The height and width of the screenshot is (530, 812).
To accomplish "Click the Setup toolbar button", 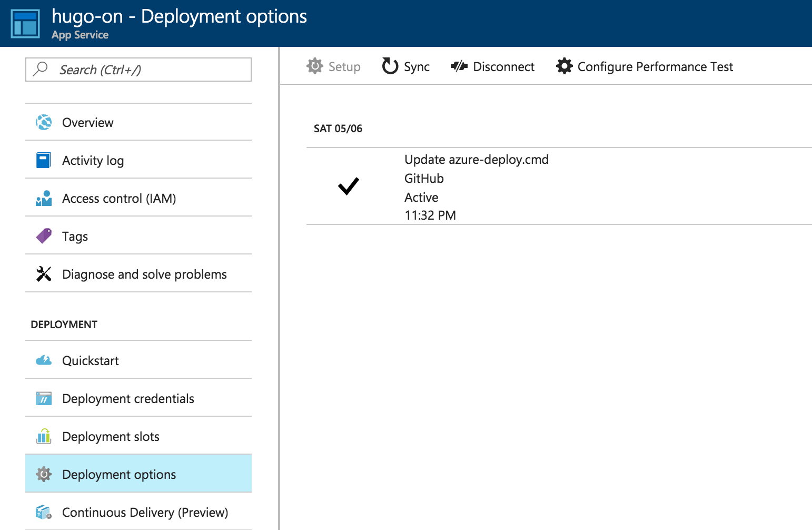I will pyautogui.click(x=334, y=66).
